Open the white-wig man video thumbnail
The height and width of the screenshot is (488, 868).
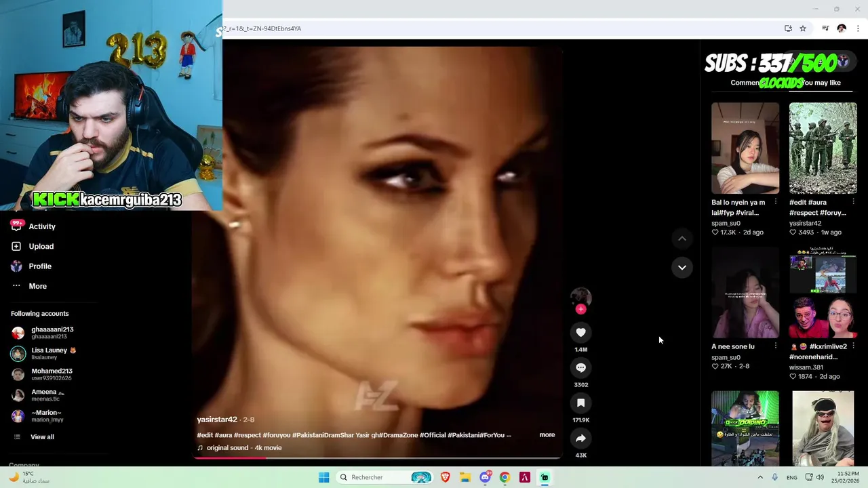(x=823, y=428)
